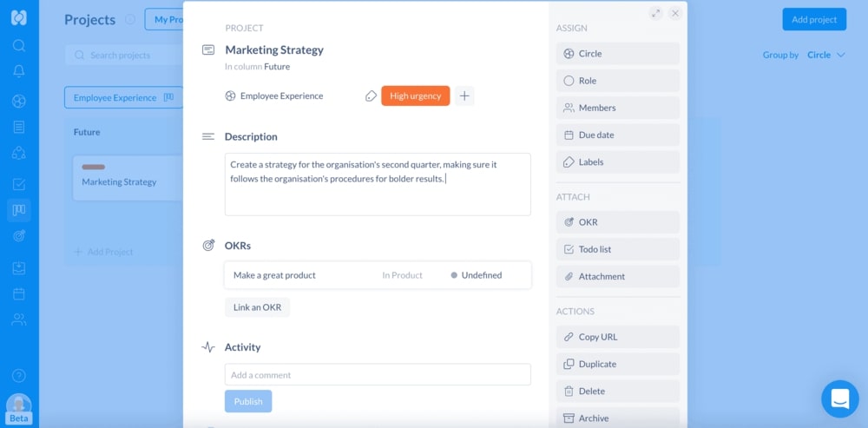The width and height of the screenshot is (868, 428).
Task: Click the Link an OKR button
Action: 258,307
